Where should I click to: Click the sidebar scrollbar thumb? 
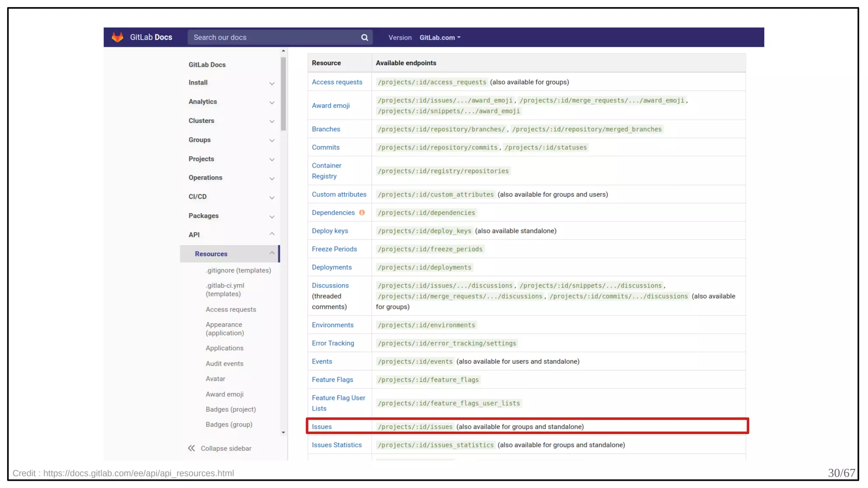tap(283, 94)
